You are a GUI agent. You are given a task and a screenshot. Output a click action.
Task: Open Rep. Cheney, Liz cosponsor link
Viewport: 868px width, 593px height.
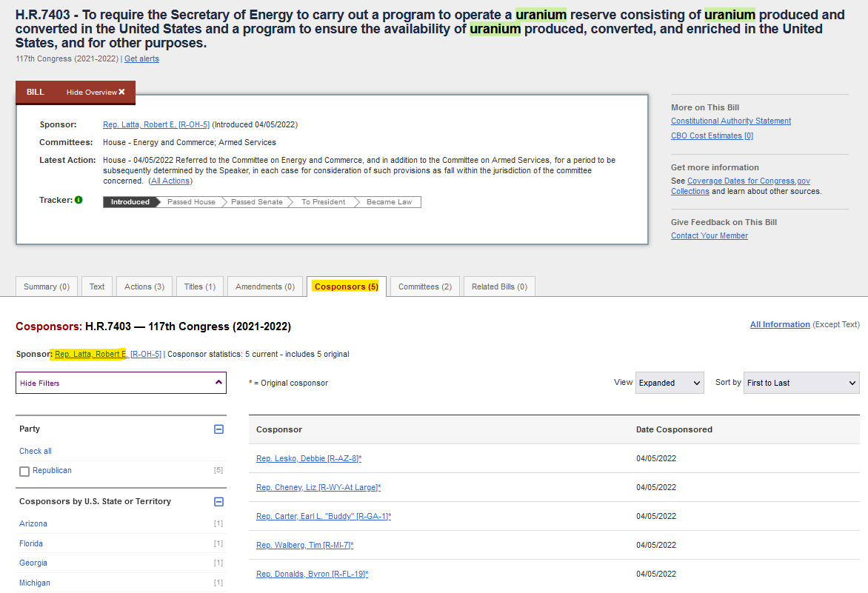tap(318, 487)
